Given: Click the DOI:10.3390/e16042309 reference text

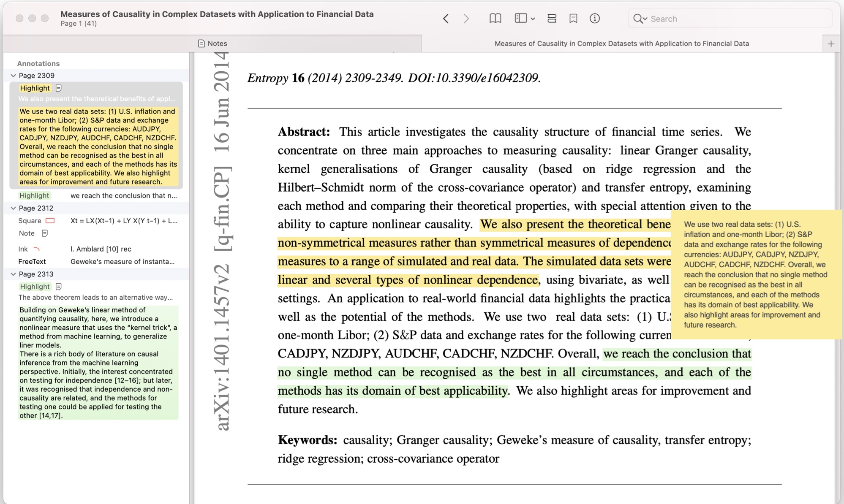Looking at the screenshot, I should click(474, 78).
